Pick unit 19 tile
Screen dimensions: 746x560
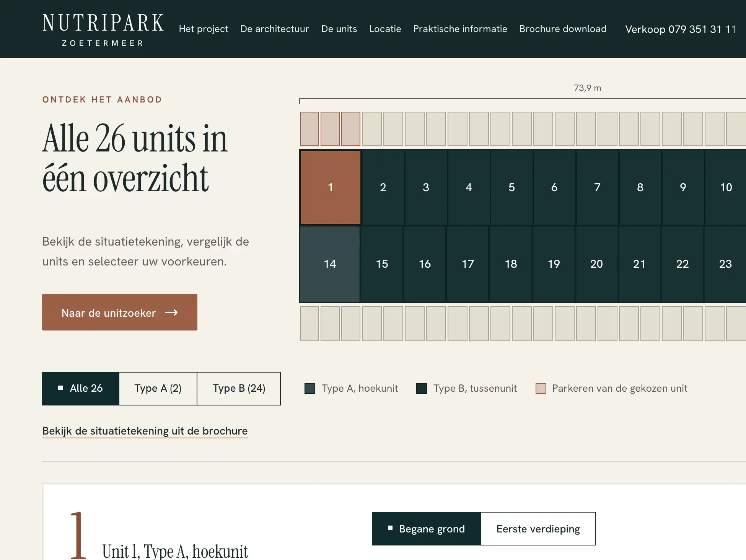point(554,264)
